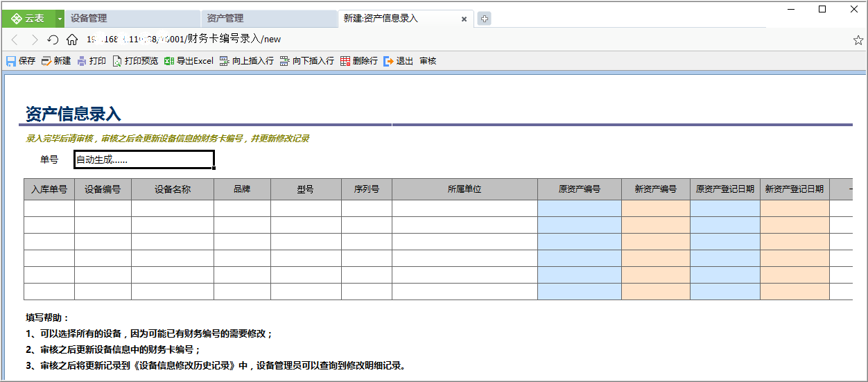
Task: Click the 原资产编号 column header
Action: [x=580, y=189]
